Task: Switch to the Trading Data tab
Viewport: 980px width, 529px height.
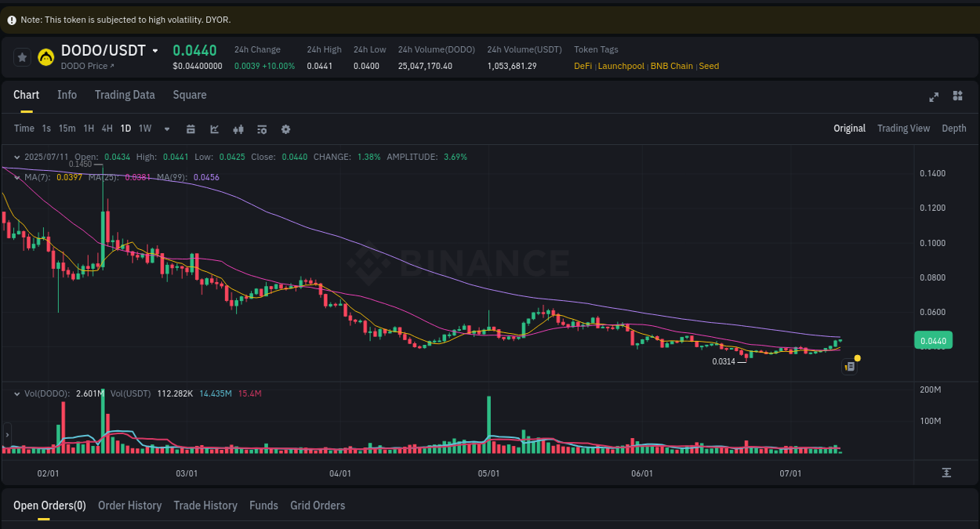Action: click(125, 95)
